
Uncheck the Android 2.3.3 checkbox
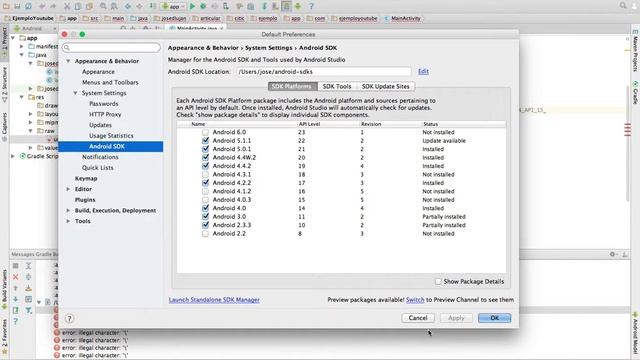205,225
